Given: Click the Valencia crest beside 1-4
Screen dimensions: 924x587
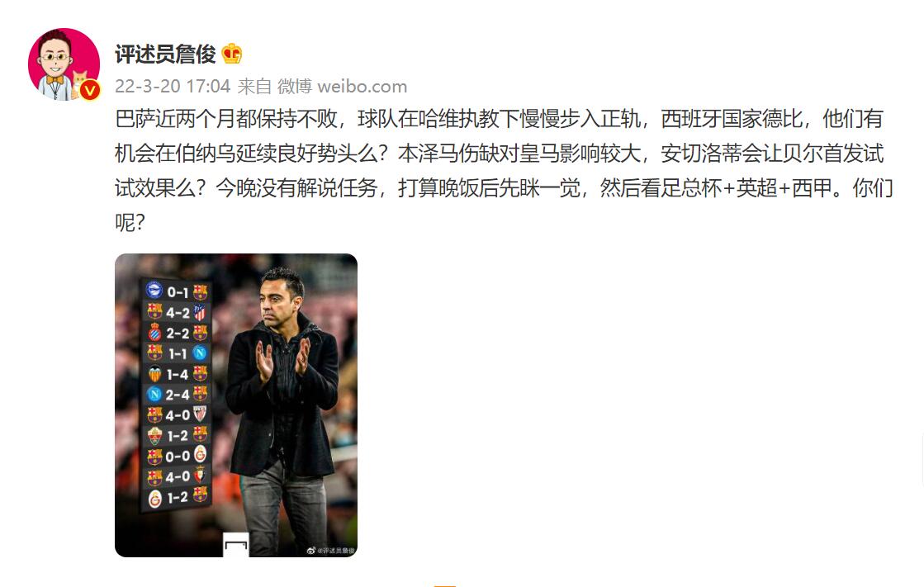Looking at the screenshot, I should pyautogui.click(x=154, y=374).
